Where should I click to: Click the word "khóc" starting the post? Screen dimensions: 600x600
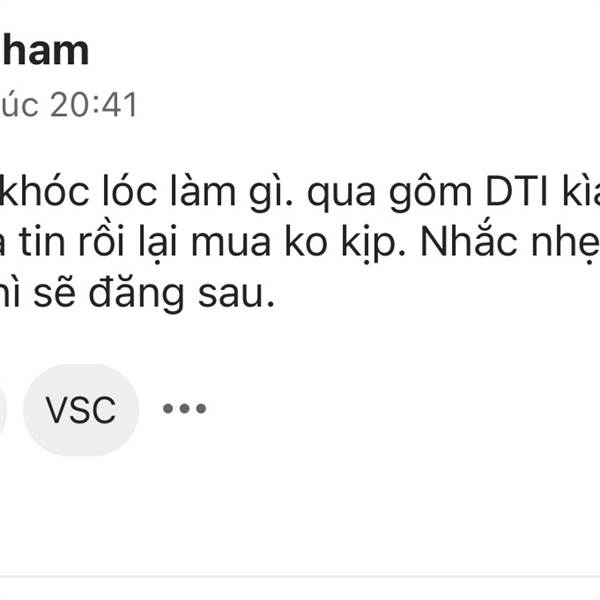click(44, 191)
